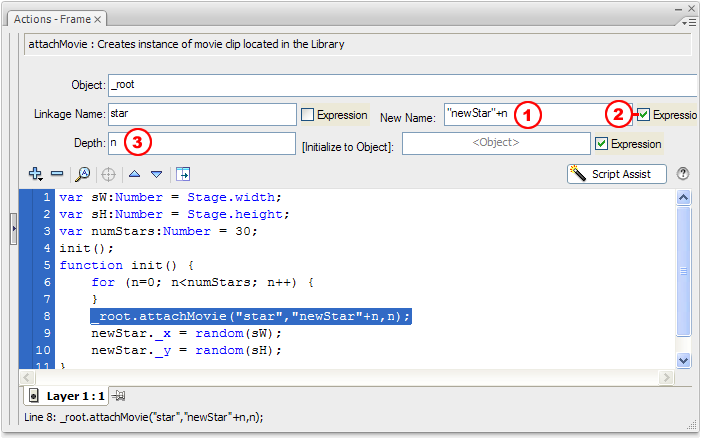Expand the left-side script navigator handle
The height and width of the screenshot is (439, 701).
(14, 229)
